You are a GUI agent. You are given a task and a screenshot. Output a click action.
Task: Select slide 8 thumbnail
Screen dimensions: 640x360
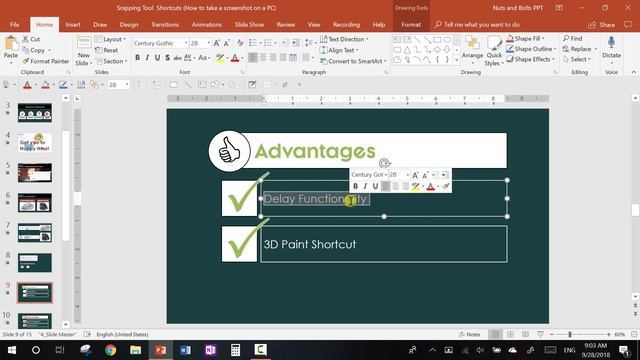coord(35,262)
